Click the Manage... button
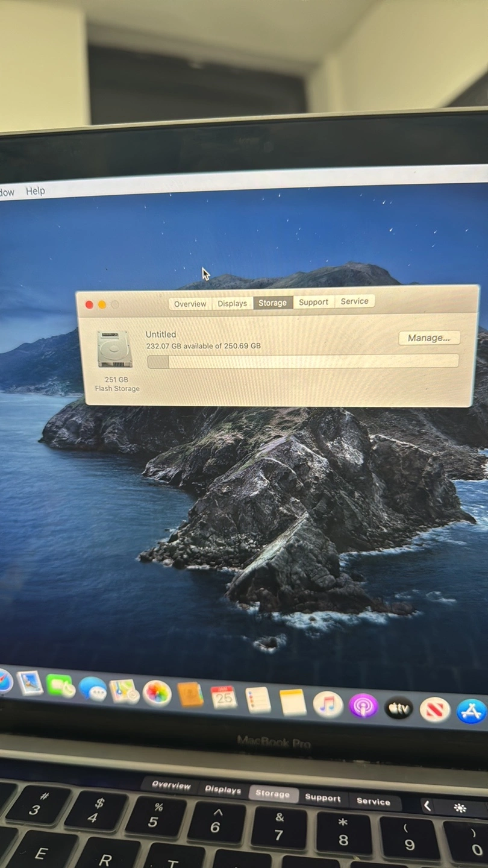Image resolution: width=488 pixels, height=868 pixels. point(429,338)
